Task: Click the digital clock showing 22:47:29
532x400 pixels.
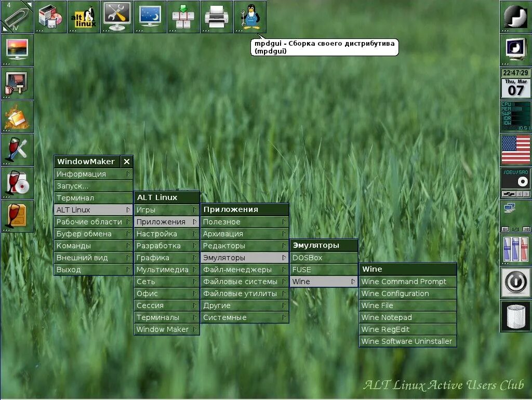Action: [x=515, y=73]
